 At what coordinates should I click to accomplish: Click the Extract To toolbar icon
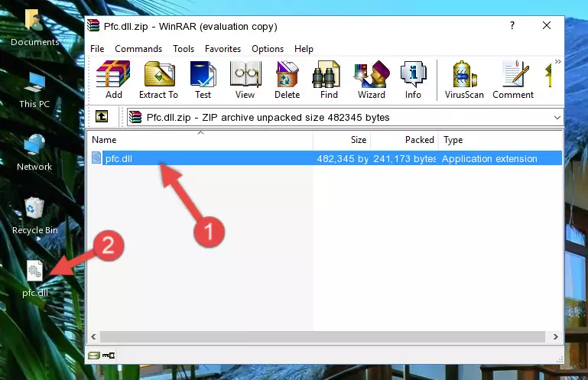[159, 80]
